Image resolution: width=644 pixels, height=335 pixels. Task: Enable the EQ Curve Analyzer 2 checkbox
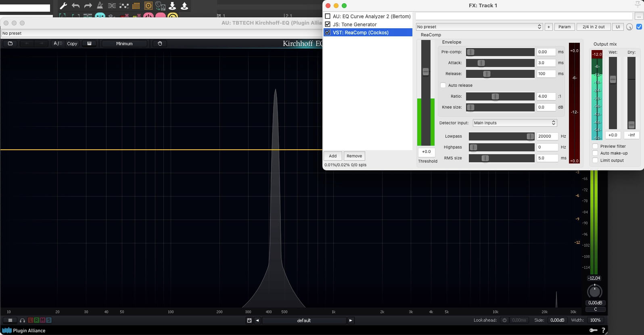(x=328, y=17)
